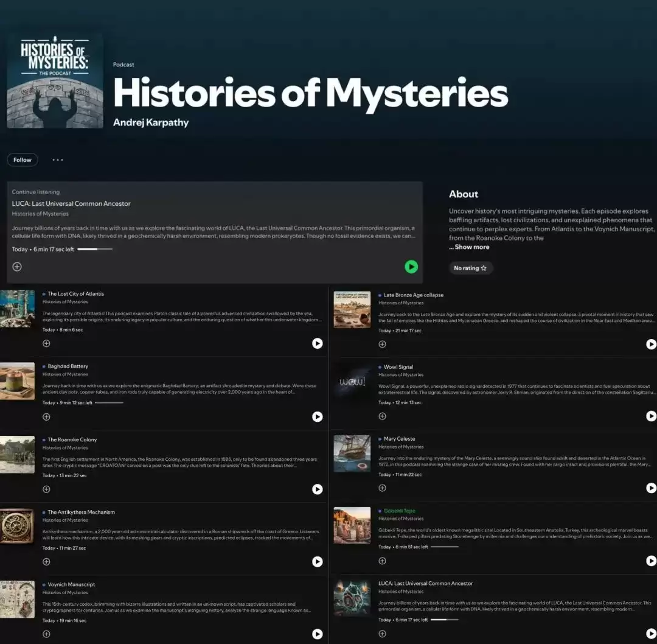Play the LUCA episode with green play button
Image resolution: width=657 pixels, height=644 pixels.
(411, 267)
